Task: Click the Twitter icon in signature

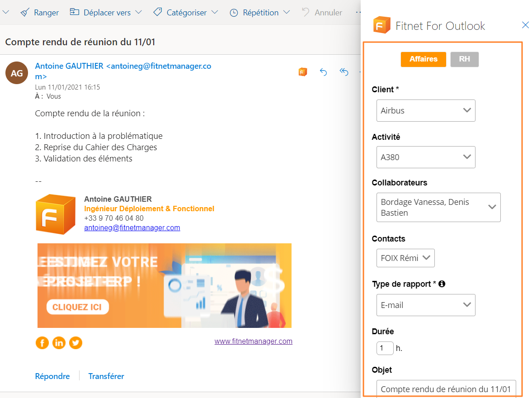Action: click(x=75, y=343)
